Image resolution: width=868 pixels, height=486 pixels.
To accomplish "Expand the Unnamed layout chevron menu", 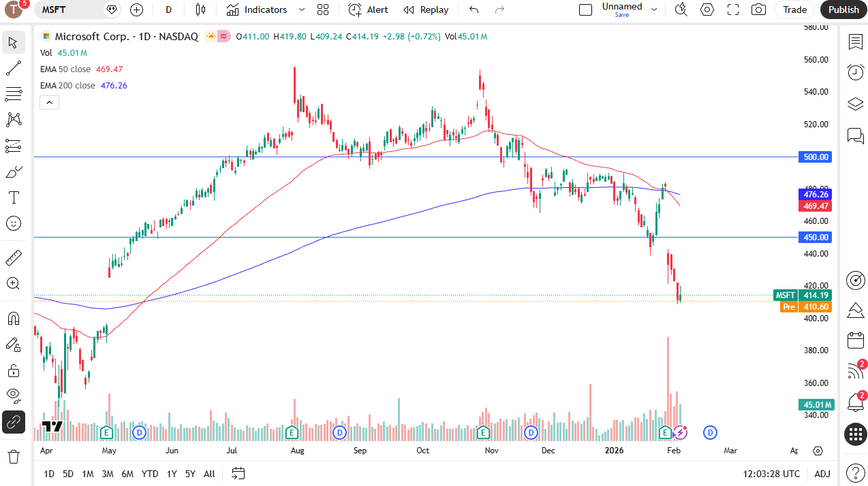I will click(654, 10).
